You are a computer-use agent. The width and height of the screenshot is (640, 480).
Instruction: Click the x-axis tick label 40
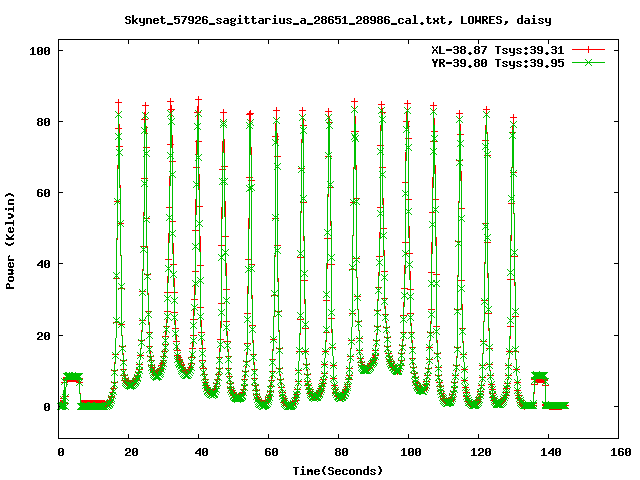[x=201, y=452]
